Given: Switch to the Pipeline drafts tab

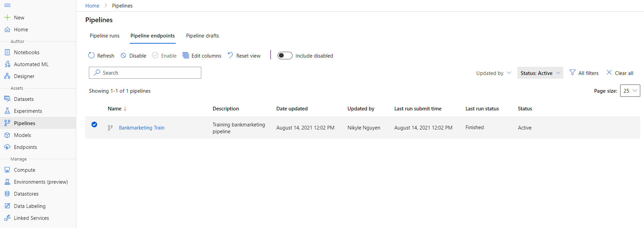Looking at the screenshot, I should click(203, 36).
